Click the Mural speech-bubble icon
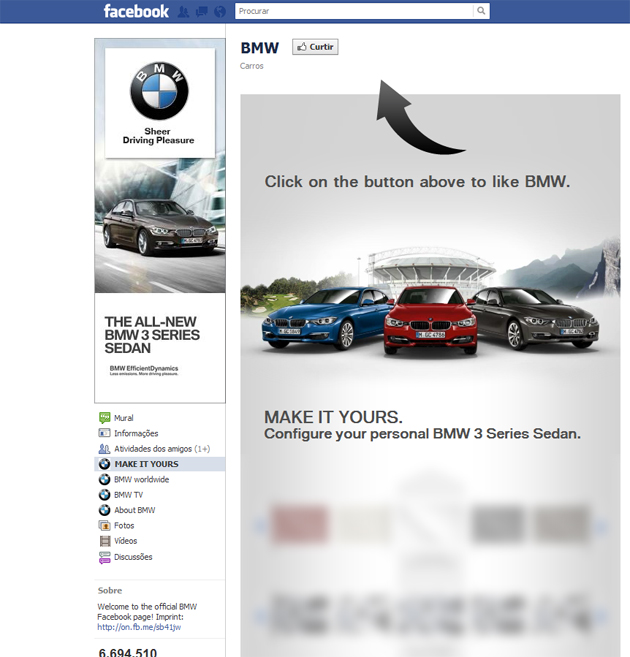The height and width of the screenshot is (657, 630). (104, 417)
